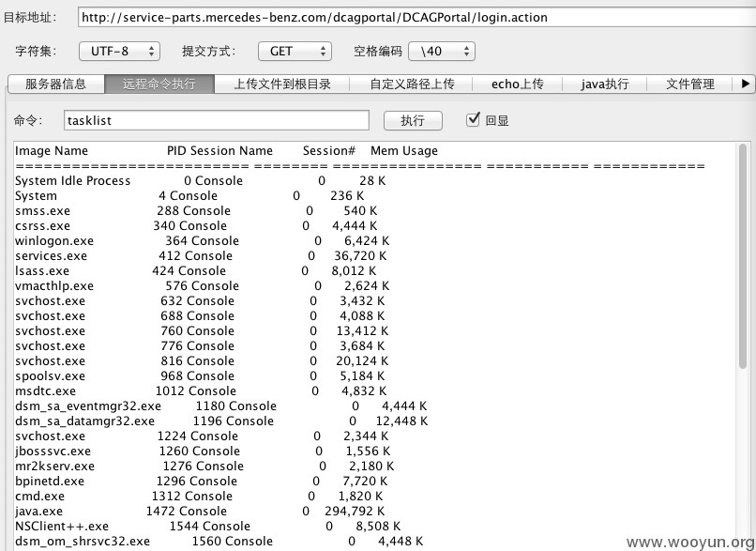Viewport: 756px width, 551px height.
Task: Show more tabs with the right arrow
Action: tap(745, 84)
